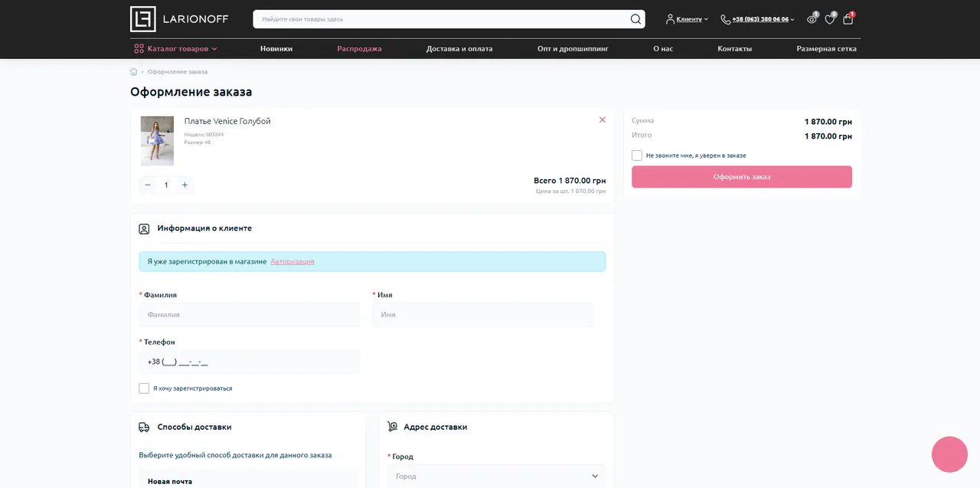Open the Каталог товаров menu
Screen dimensions: 980x488
(175, 48)
